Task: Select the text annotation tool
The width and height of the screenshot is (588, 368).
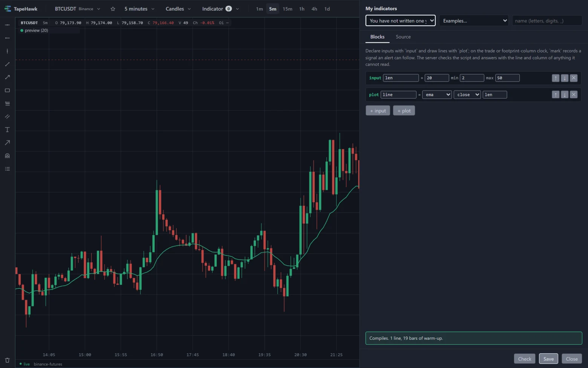Action: click(x=7, y=129)
